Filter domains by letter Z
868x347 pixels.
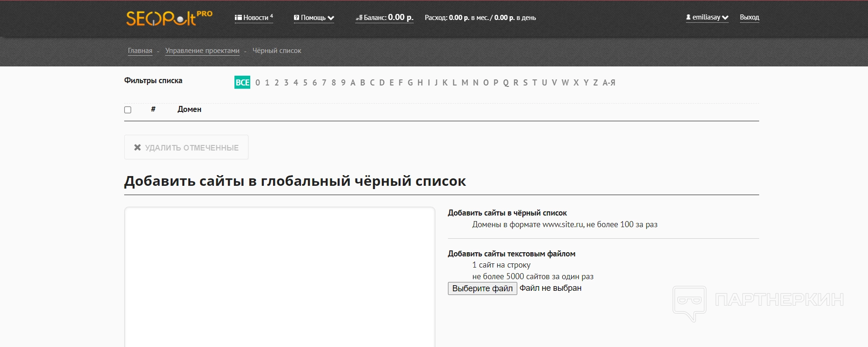coord(595,83)
